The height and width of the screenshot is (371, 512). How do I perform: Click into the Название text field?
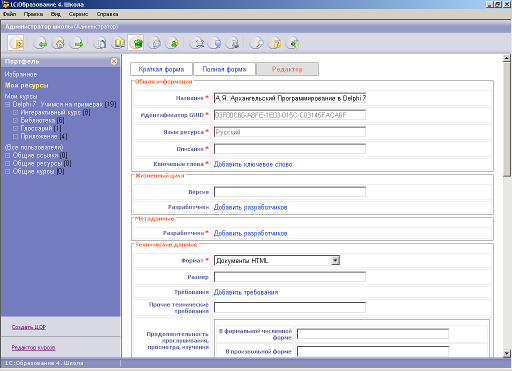pos(290,98)
